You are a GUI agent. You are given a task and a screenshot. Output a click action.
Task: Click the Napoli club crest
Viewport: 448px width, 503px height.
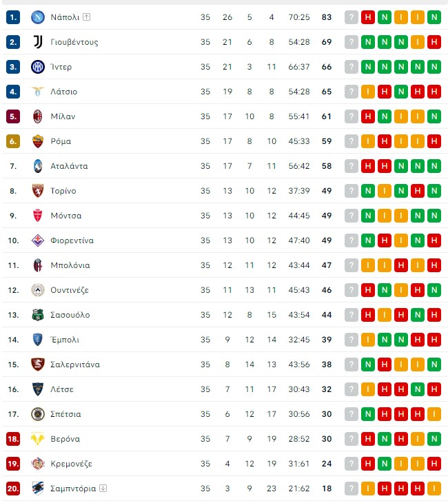(x=37, y=17)
